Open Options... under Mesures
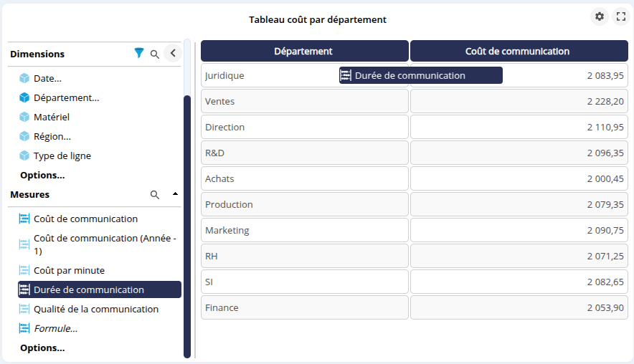 (42, 348)
